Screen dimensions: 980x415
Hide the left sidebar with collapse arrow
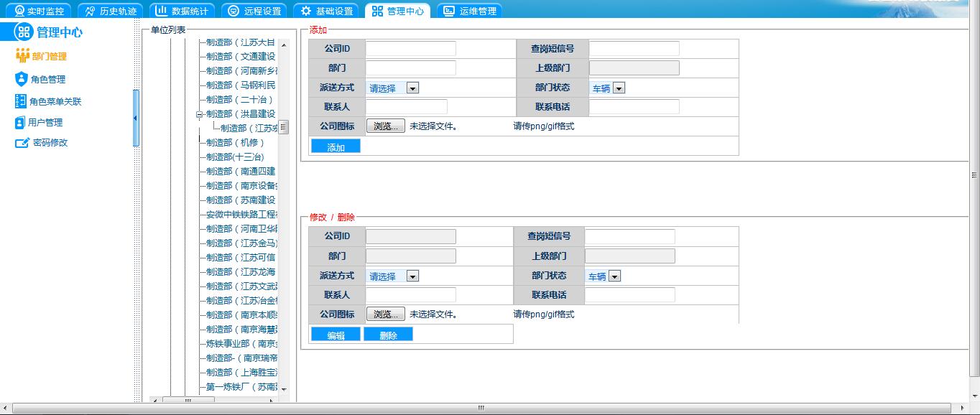(x=136, y=118)
